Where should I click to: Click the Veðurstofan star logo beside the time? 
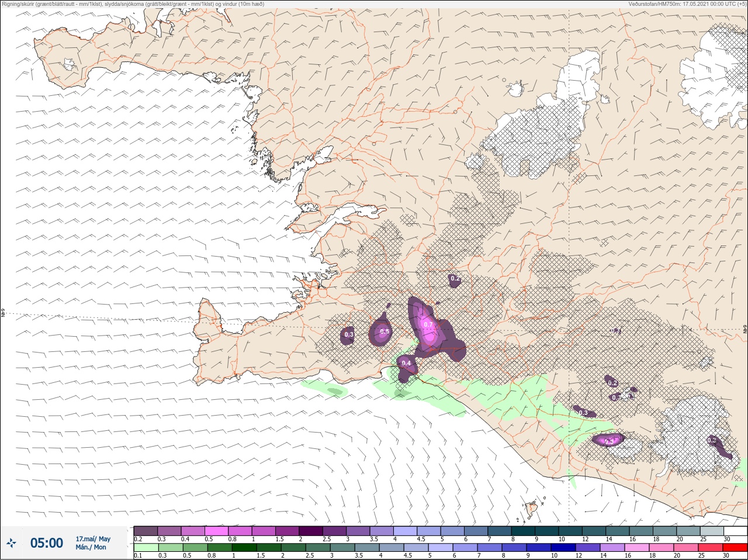pos(12,543)
